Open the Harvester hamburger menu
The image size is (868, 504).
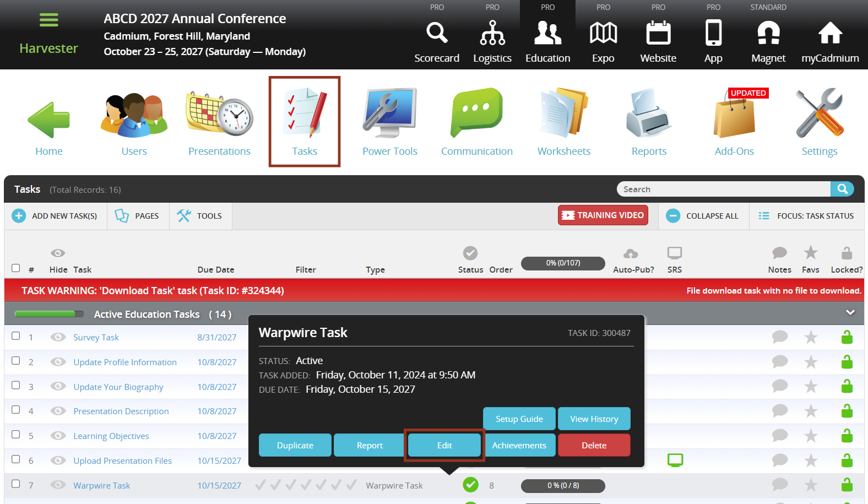48,20
